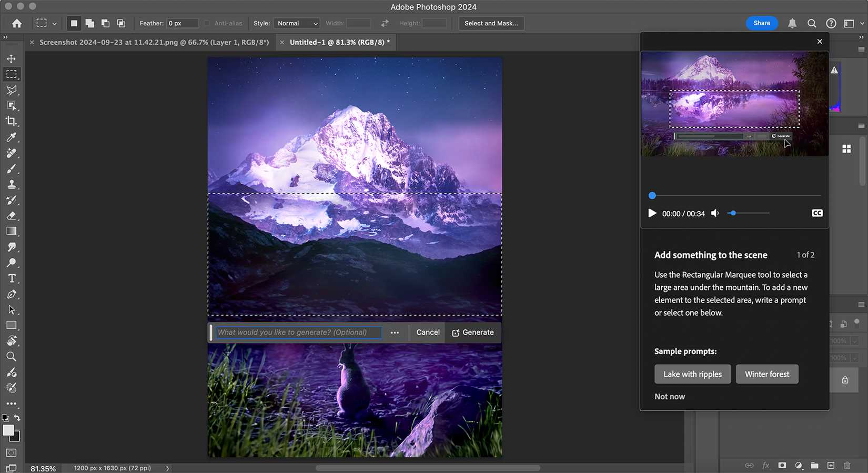The height and width of the screenshot is (473, 868).
Task: Mute the tutorial video audio
Action: click(x=715, y=213)
